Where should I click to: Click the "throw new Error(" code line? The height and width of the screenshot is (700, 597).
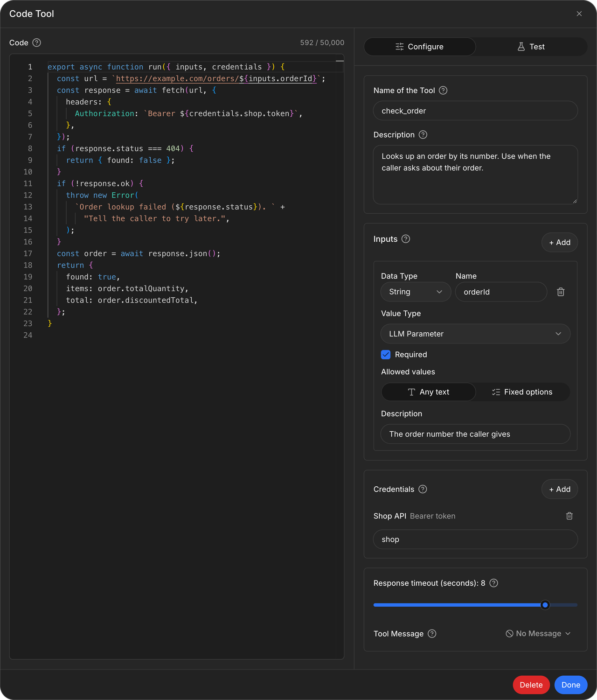[x=102, y=195]
